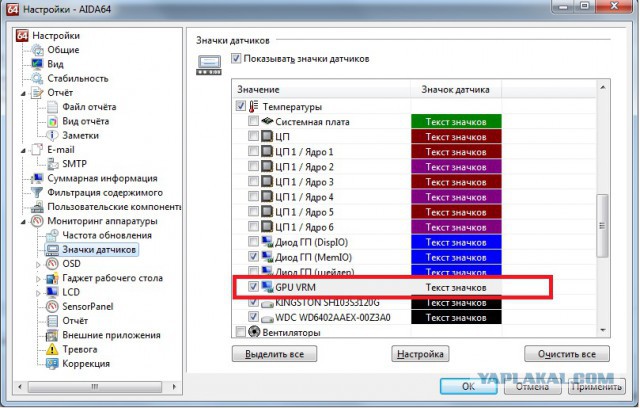Click the Применить button

pos(596,386)
